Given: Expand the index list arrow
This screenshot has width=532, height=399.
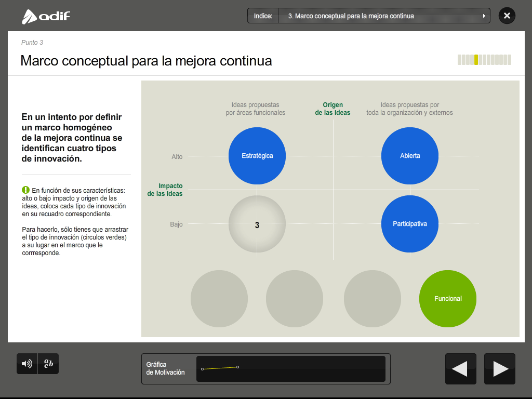Looking at the screenshot, I should pos(484,16).
